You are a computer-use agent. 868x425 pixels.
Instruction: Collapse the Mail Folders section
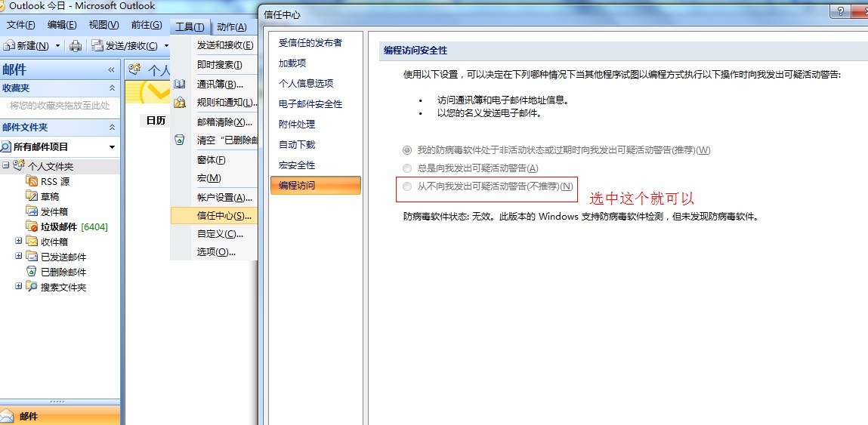point(112,128)
